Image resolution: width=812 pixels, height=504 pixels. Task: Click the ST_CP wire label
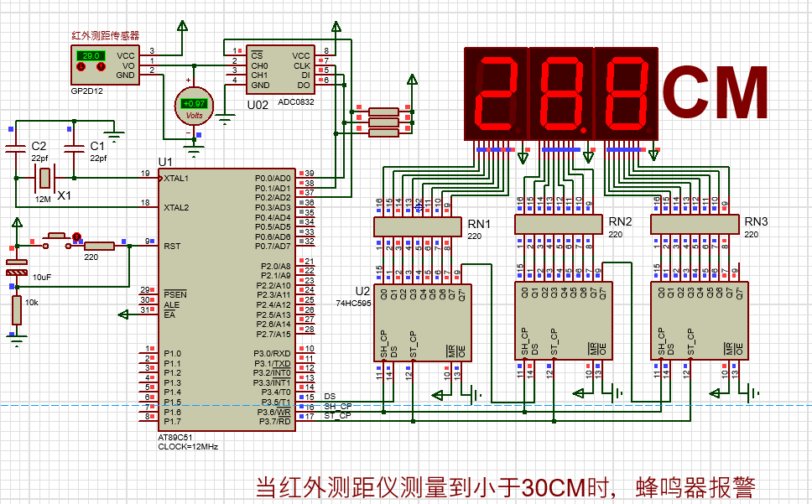pos(338,415)
